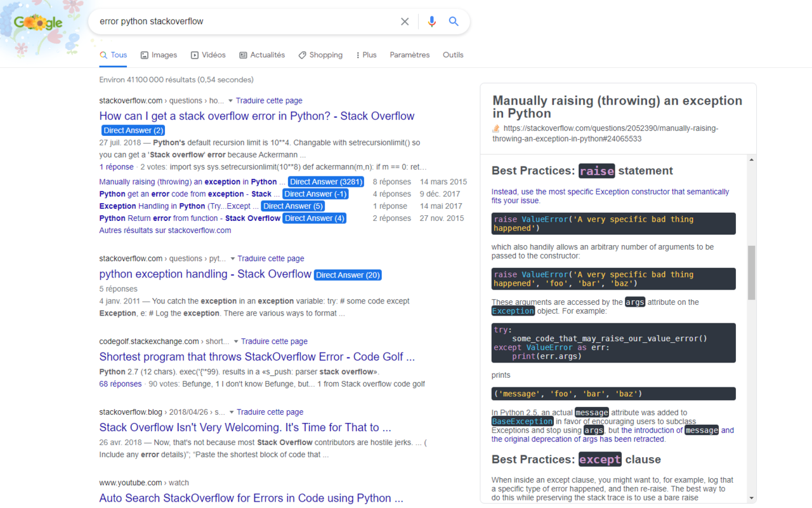Viewport: 812px width, 508px height.
Task: Open 'Stack Overflow Isn't Very Welcoming' result
Action: (x=245, y=427)
